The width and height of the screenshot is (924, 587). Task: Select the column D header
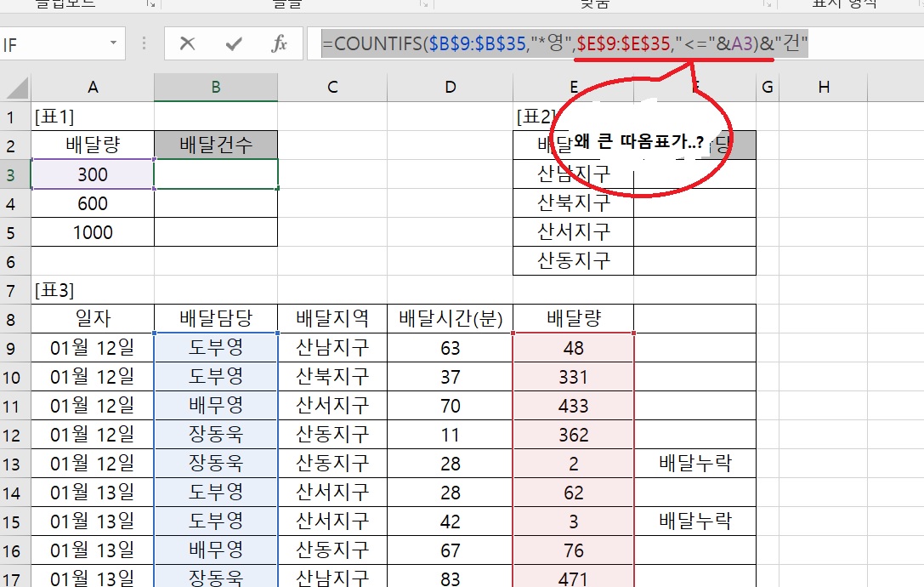pyautogui.click(x=450, y=87)
